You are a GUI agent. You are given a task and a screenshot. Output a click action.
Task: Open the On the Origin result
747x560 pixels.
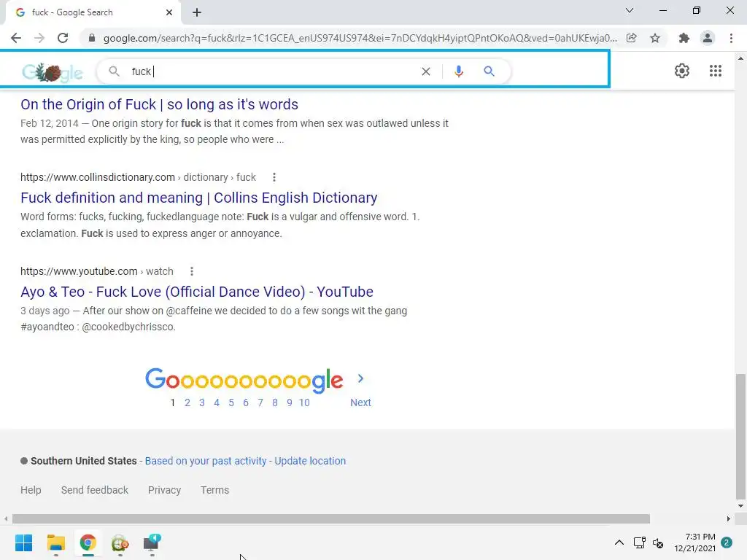pyautogui.click(x=159, y=104)
